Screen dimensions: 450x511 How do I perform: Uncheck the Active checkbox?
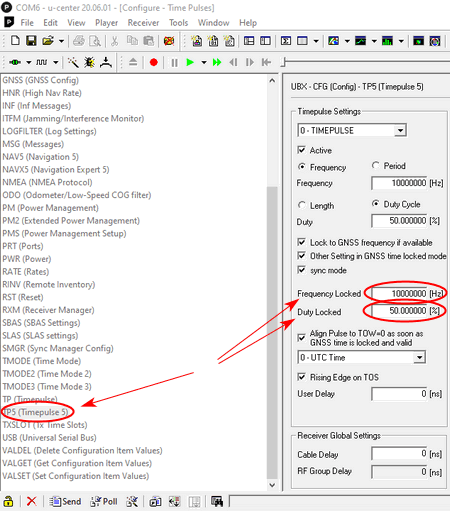(301, 150)
